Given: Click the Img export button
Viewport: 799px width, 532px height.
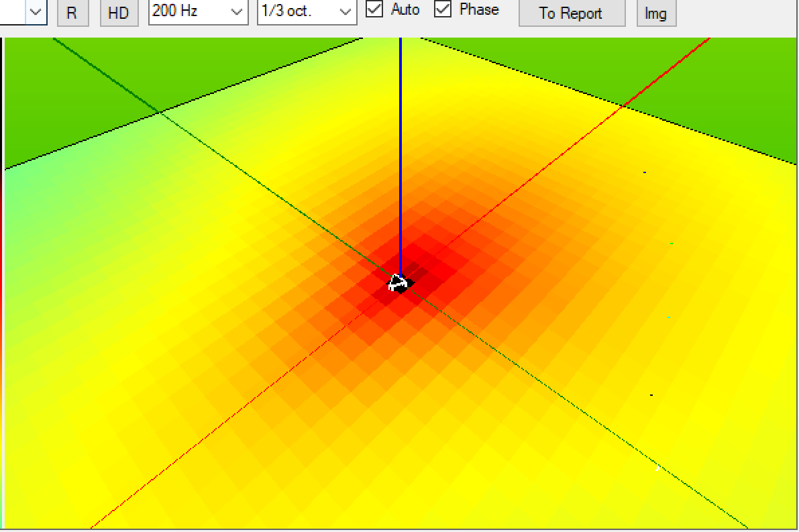Looking at the screenshot, I should tap(655, 13).
